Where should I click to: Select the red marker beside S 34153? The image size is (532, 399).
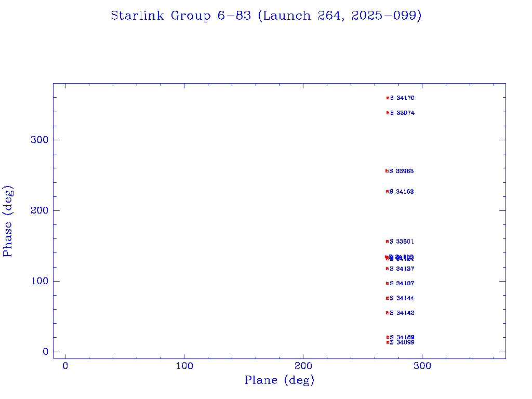pyautogui.click(x=387, y=192)
